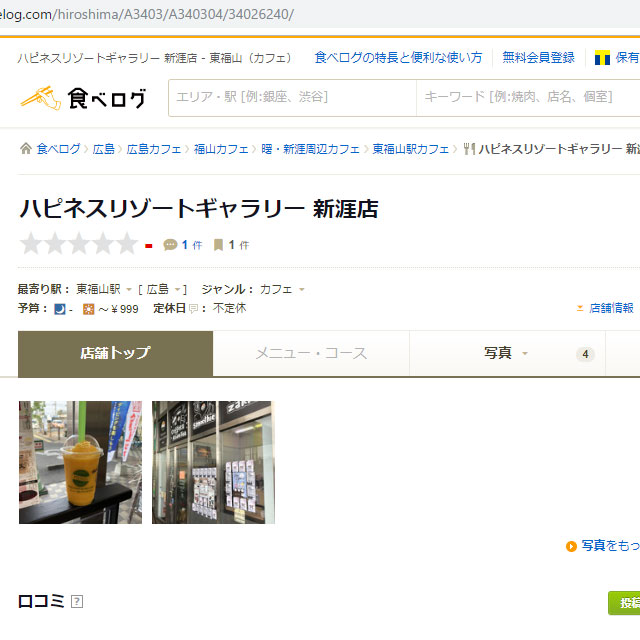Expand the 広島 area dropdown
Screen dimensions: 640x640
click(178, 290)
